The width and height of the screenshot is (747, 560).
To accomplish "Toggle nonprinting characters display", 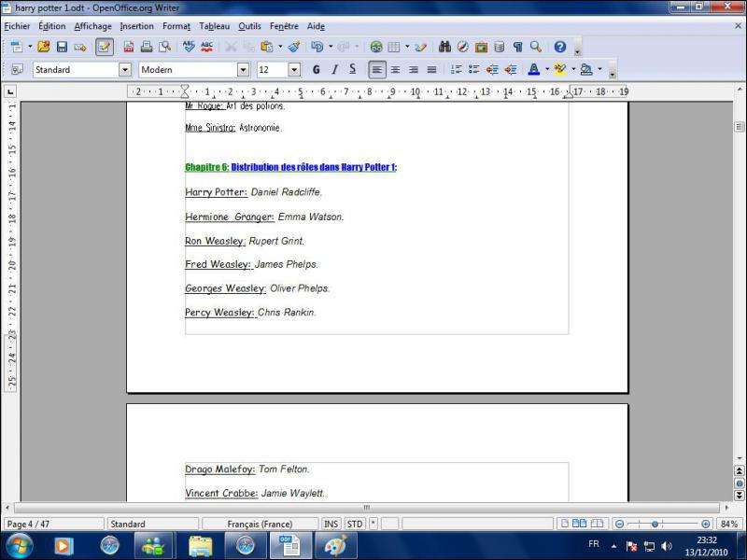I will point(518,47).
